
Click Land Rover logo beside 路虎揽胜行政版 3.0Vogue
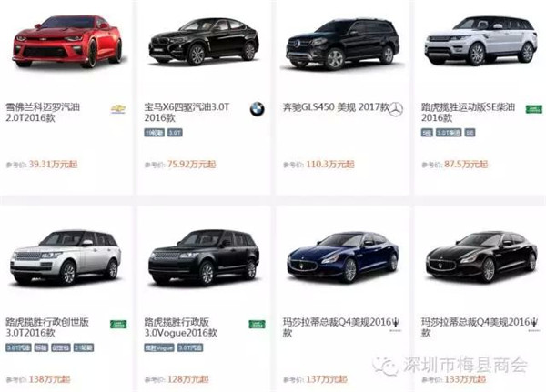point(257,325)
